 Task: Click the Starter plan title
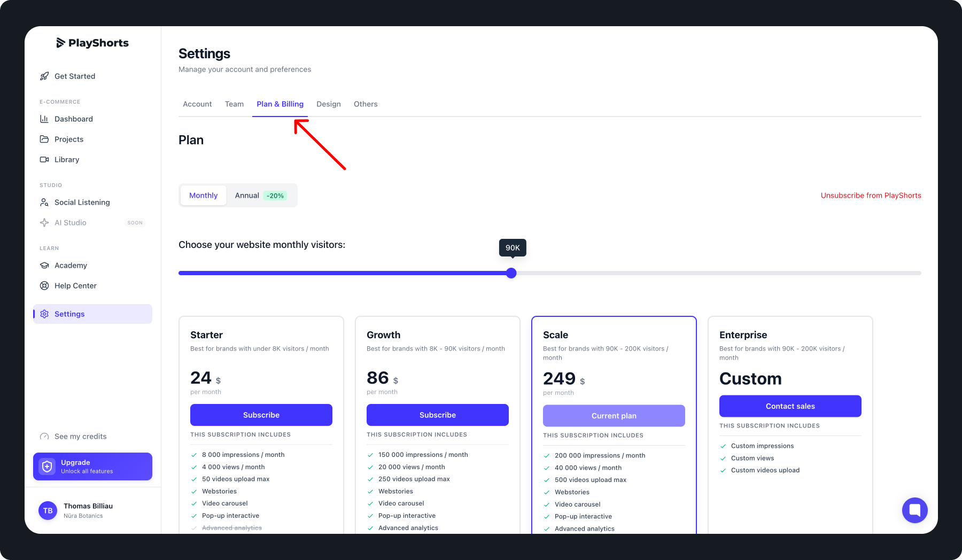pos(206,335)
